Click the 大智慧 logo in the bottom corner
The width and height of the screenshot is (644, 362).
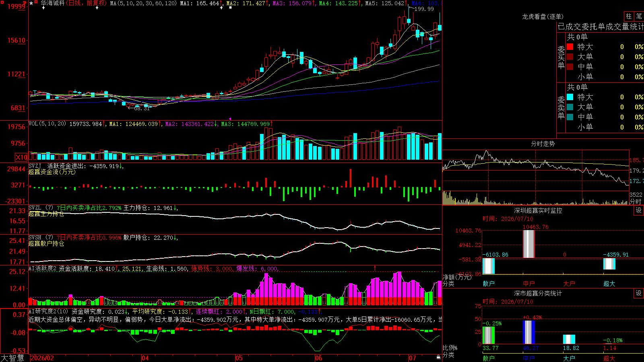(x=12, y=358)
